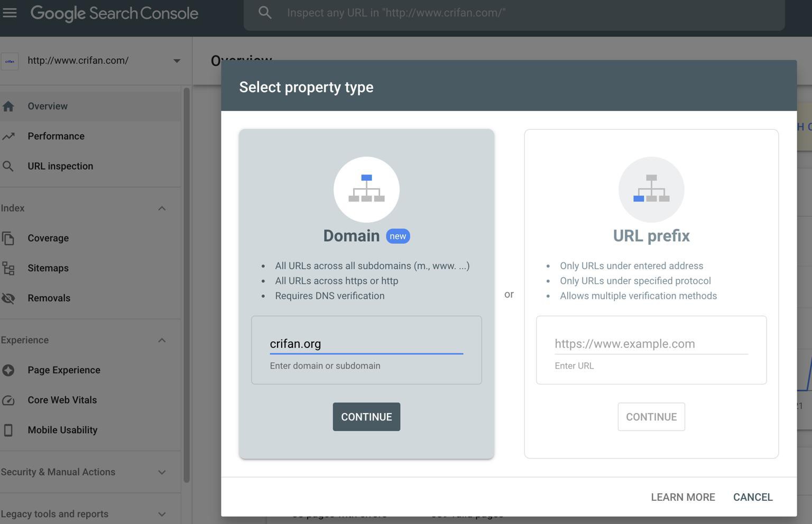The width and height of the screenshot is (812, 524).
Task: Click CONTINUE under URL prefix card
Action: [651, 417]
